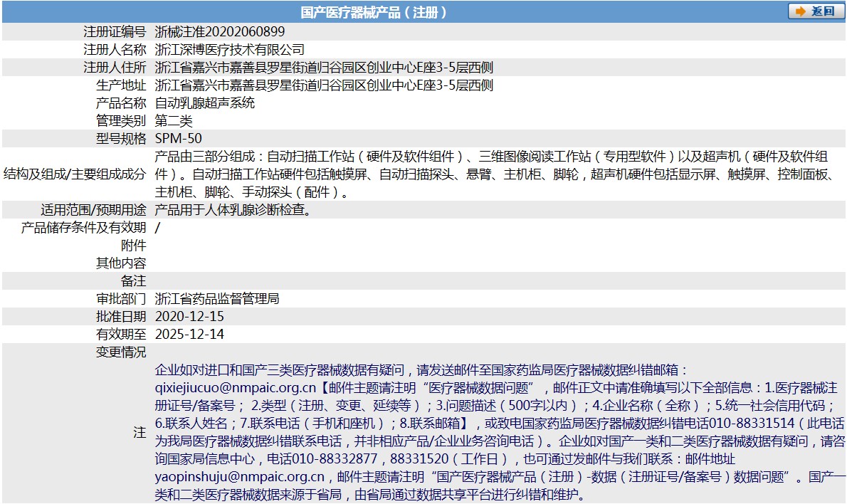Select registration number 浙械注准20202060899

click(220, 32)
